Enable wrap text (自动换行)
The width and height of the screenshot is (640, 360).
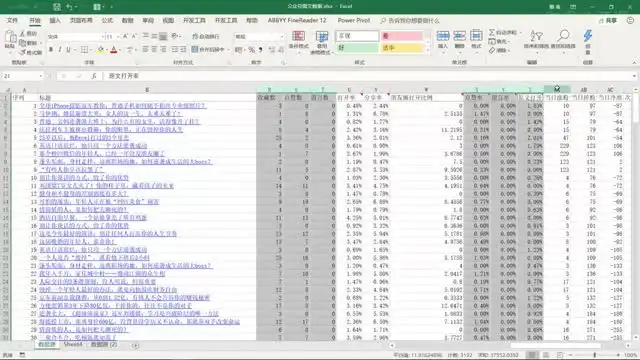[206, 36]
